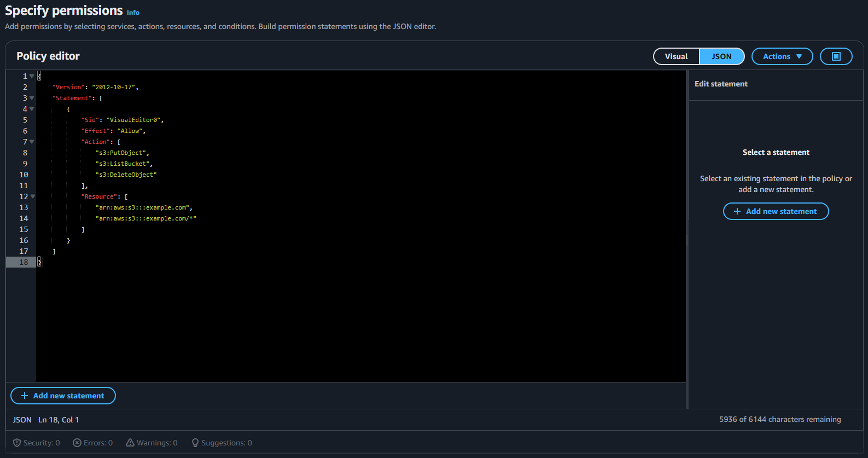
Task: Click line number 18 in the gutter
Action: 24,262
